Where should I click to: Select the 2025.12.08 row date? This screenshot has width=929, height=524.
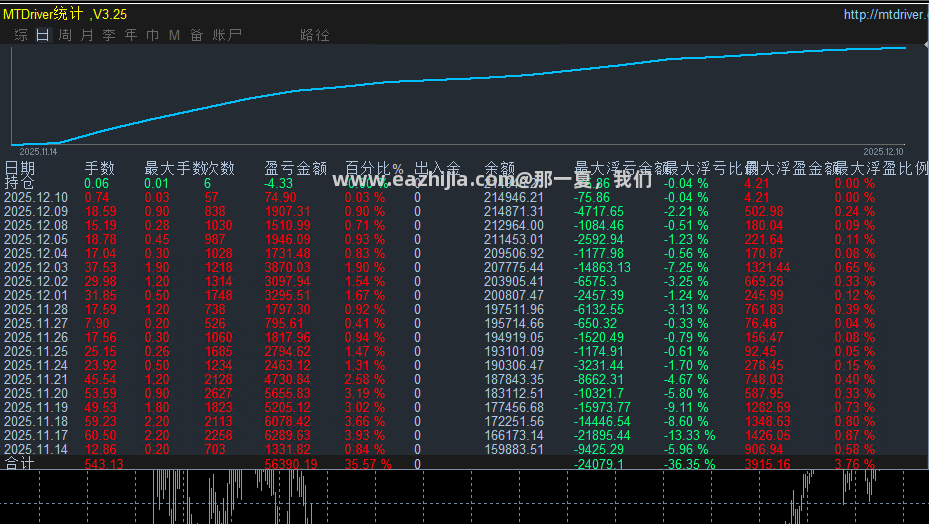[x=36, y=225]
